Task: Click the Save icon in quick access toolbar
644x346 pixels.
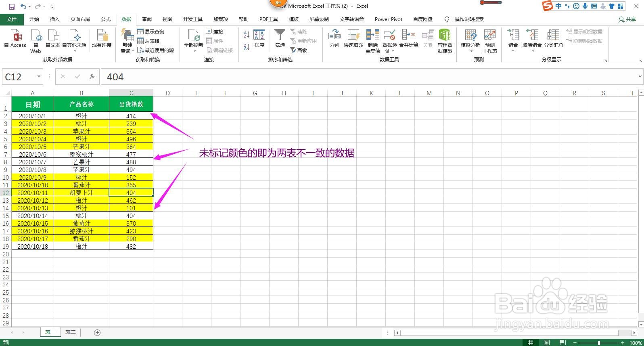Action: (x=11, y=6)
